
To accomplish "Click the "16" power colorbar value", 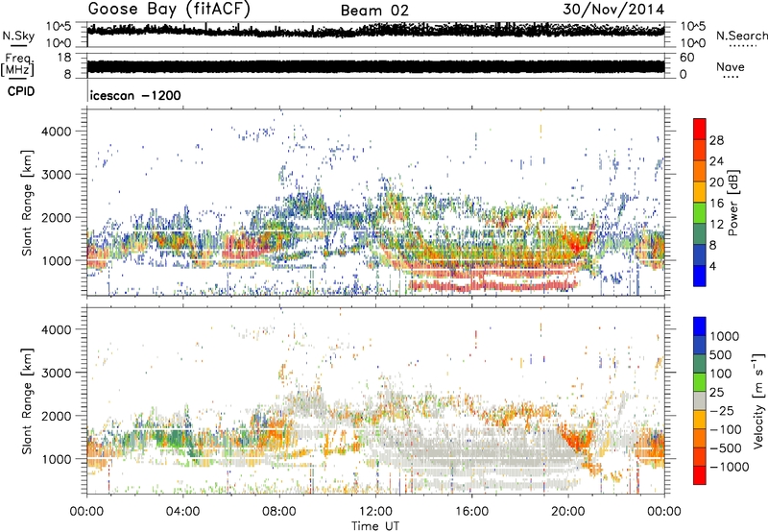I will (x=716, y=204).
